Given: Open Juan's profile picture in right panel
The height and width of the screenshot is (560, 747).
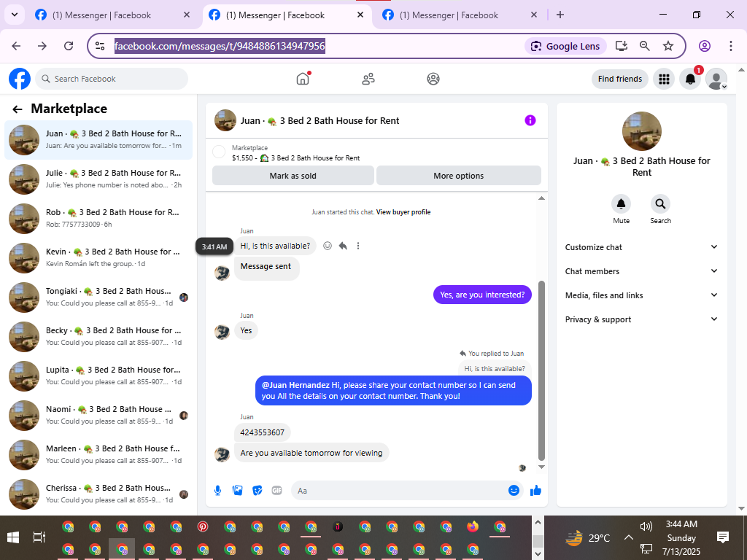Looking at the screenshot, I should click(642, 131).
